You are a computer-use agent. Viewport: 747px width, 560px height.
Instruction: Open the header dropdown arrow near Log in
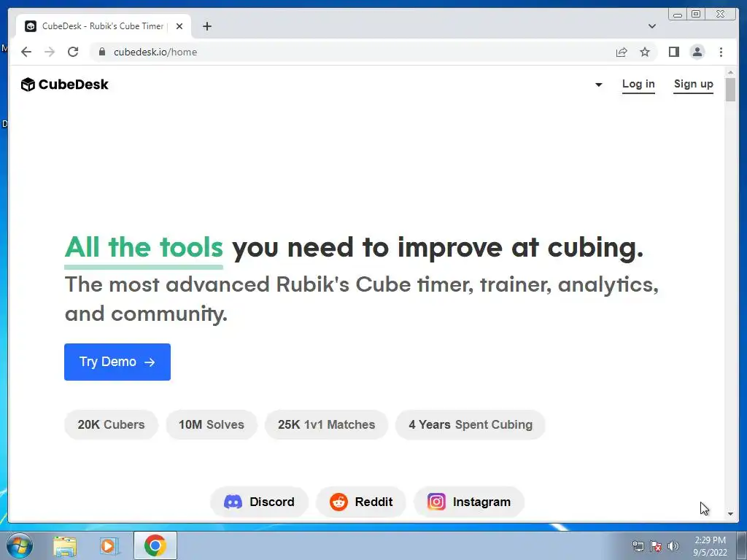click(599, 85)
